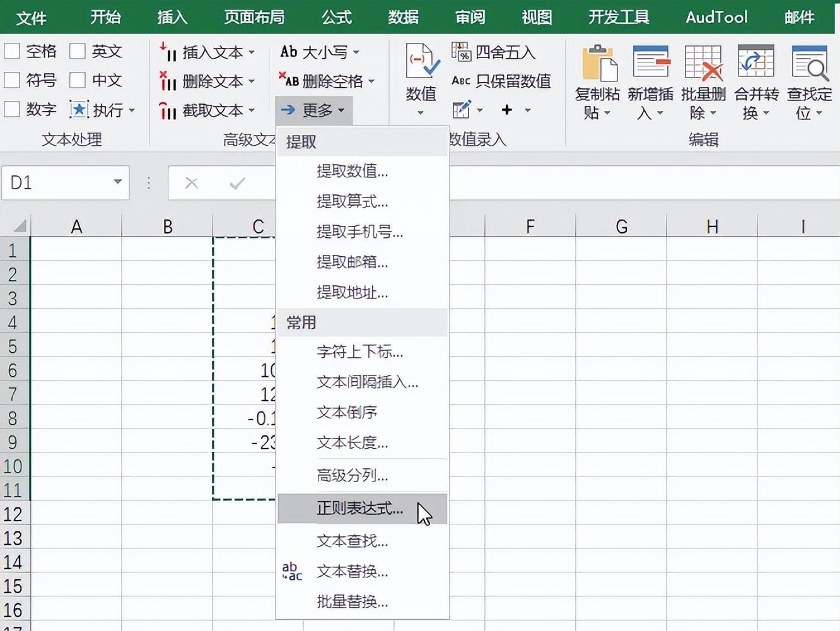Choose 正则表达式... from the menu
The height and width of the screenshot is (631, 840).
(x=363, y=509)
